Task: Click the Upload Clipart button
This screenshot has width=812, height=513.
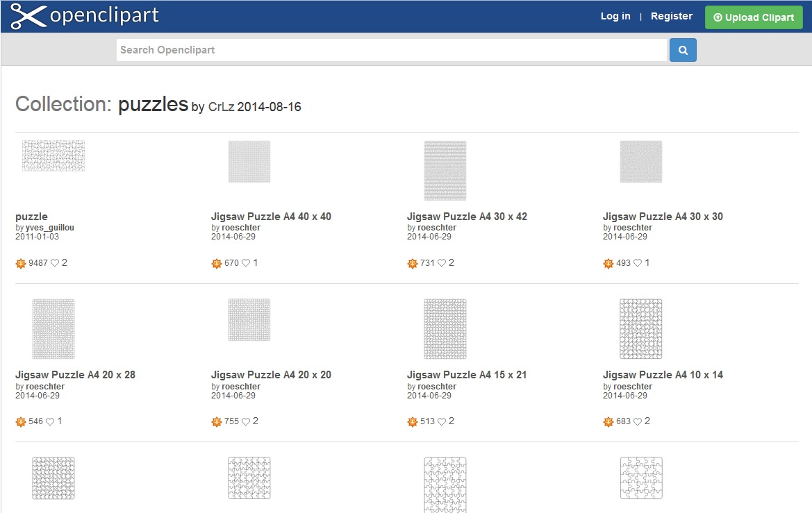Action: click(754, 17)
